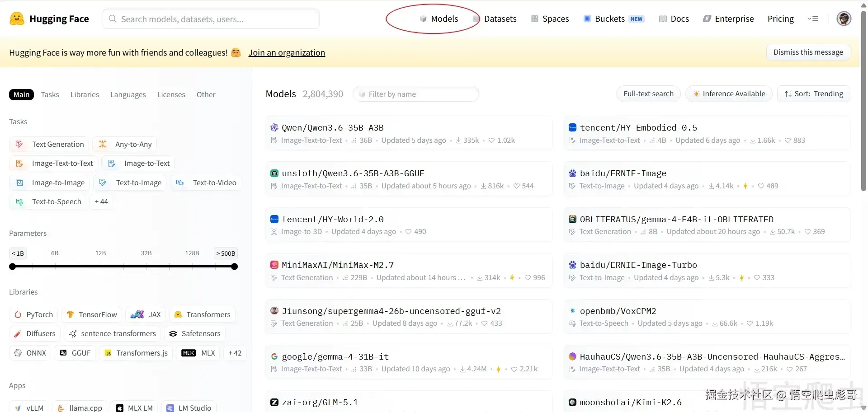This screenshot has width=868, height=412.
Task: Click the tencent icon beside HY-Embodied-0.5
Action: (572, 127)
